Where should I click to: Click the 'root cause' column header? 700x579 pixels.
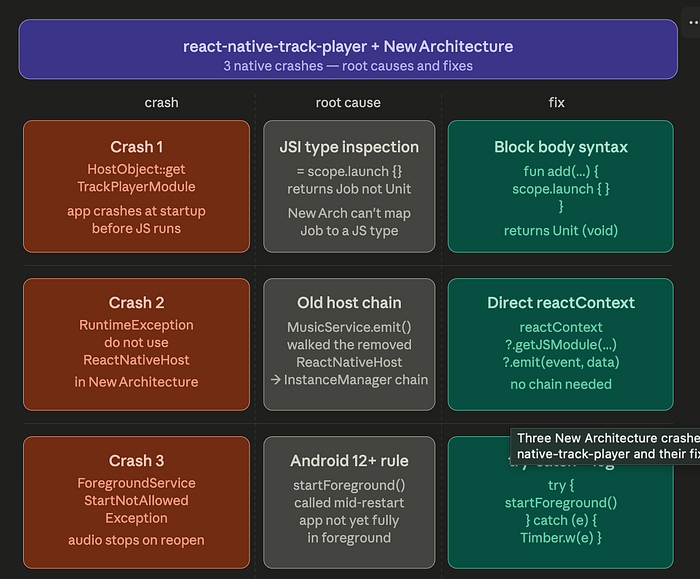pos(348,103)
